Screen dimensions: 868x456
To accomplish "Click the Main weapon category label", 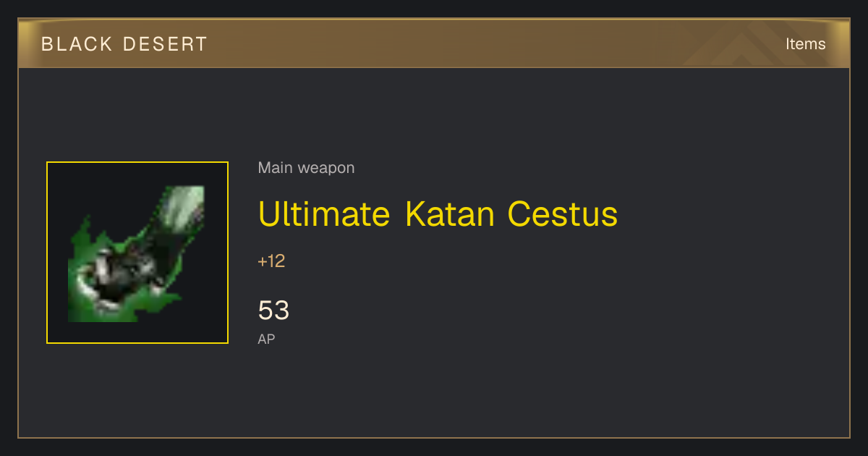I will 306,168.
